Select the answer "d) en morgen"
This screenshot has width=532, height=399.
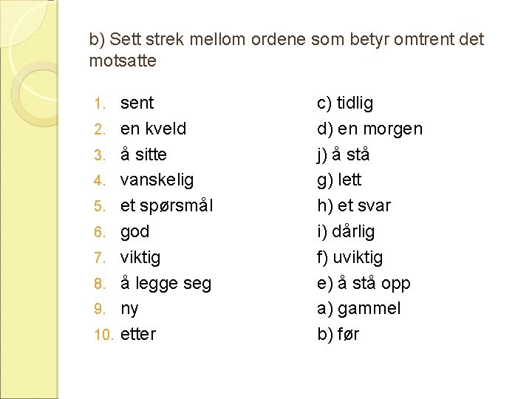[370, 129]
